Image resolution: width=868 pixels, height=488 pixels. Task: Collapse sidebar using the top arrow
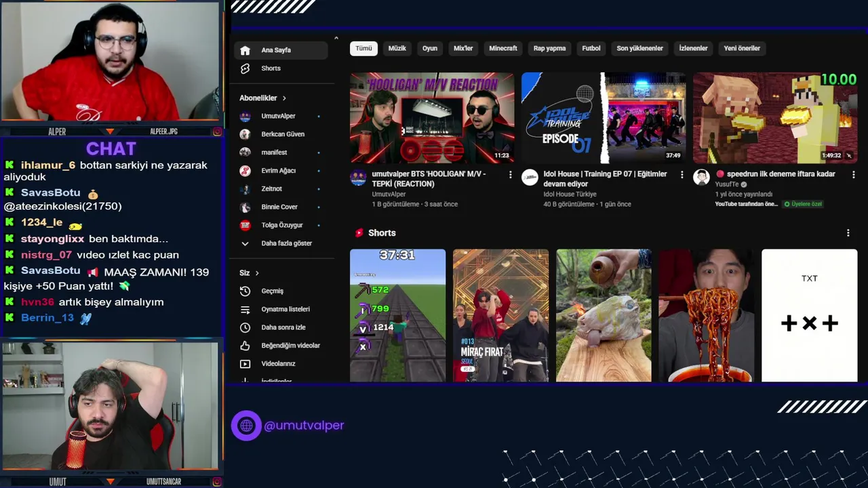pos(336,38)
